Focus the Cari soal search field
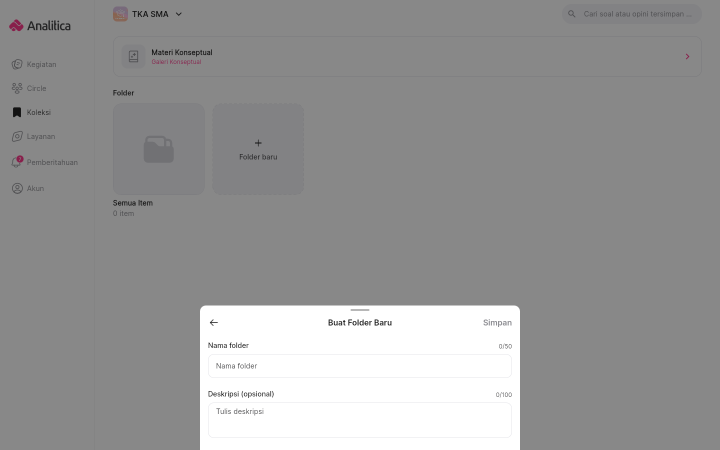Viewport: 720px width, 450px height. point(632,14)
